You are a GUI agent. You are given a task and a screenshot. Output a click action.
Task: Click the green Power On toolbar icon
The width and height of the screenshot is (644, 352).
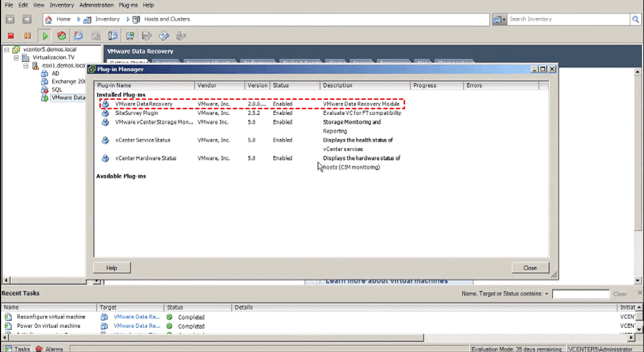tap(45, 36)
